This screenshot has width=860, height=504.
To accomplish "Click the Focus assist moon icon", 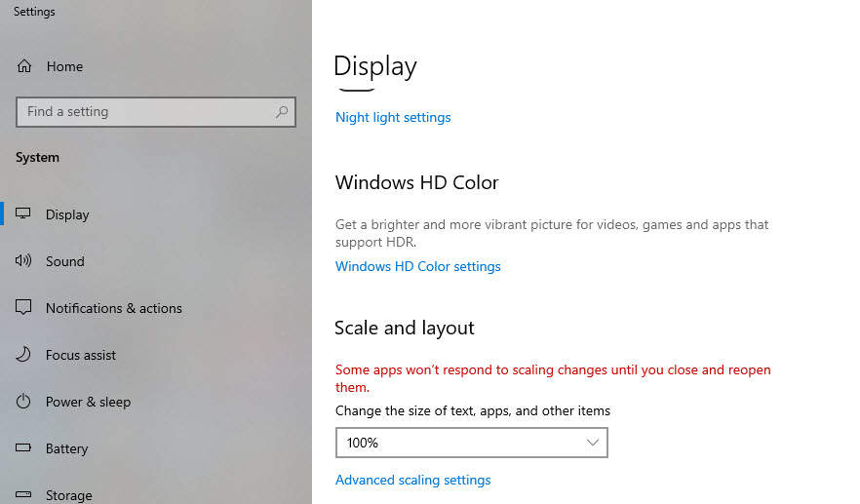I will click(24, 355).
